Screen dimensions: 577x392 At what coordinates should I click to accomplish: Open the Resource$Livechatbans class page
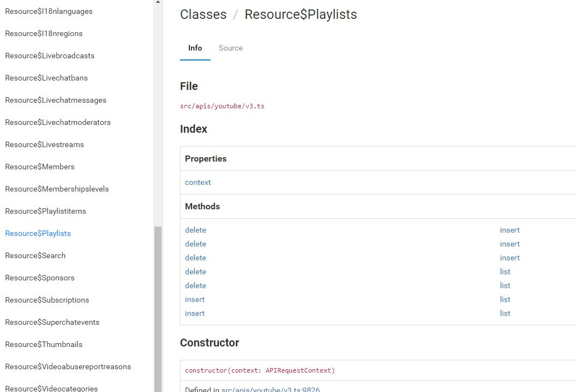(x=47, y=78)
